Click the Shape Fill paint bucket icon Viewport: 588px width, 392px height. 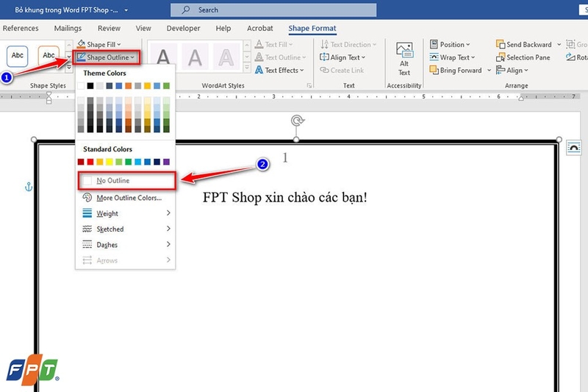pos(81,44)
